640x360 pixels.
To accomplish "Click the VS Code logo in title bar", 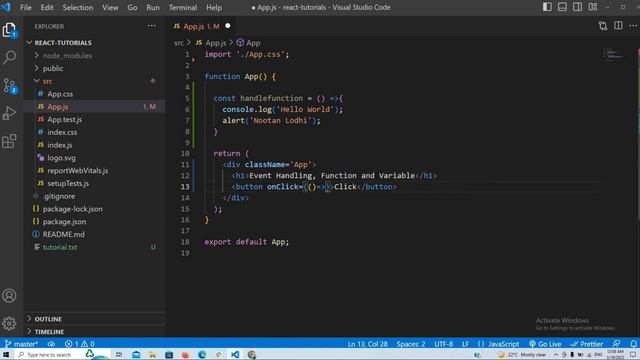I will click(x=6, y=7).
